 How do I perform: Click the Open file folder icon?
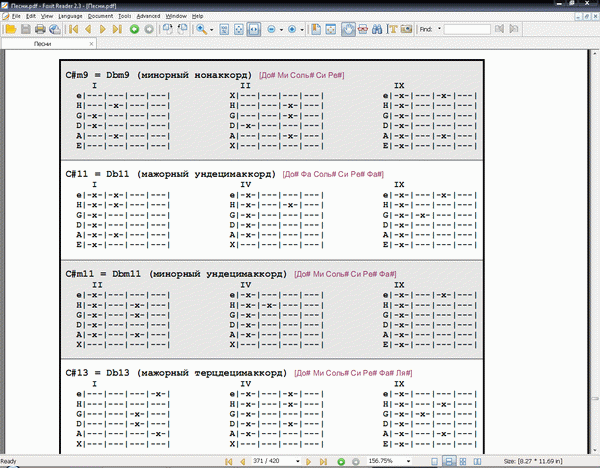tap(10, 30)
